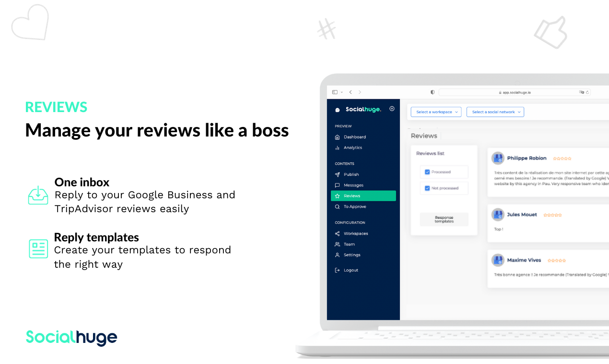Click the "Reply templates" feature title
The height and width of the screenshot is (364, 609).
click(x=96, y=237)
